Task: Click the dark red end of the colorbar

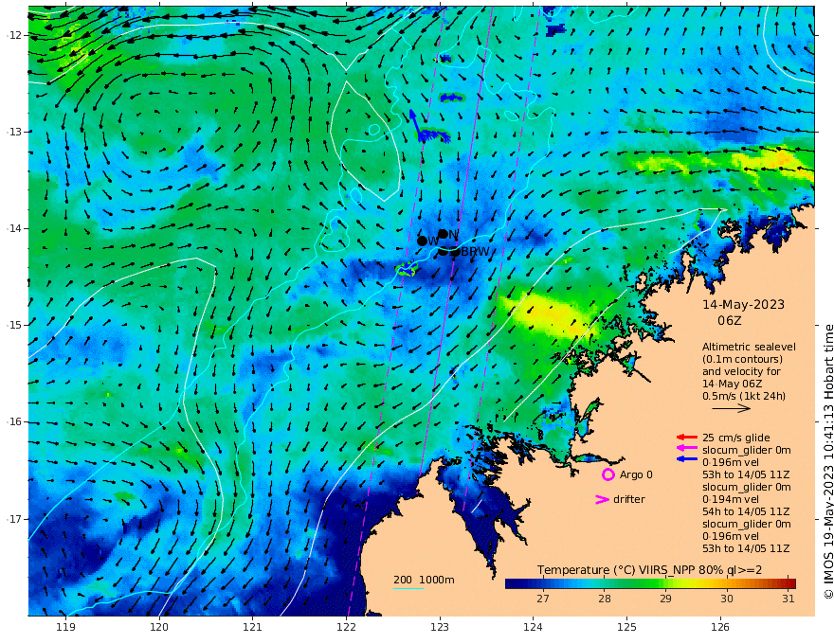Action: [791, 583]
